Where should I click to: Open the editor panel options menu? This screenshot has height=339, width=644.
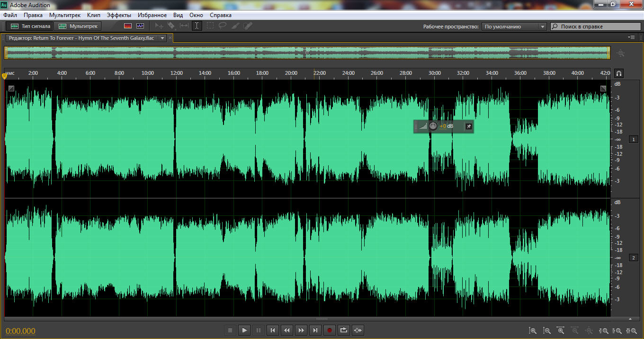point(631,37)
